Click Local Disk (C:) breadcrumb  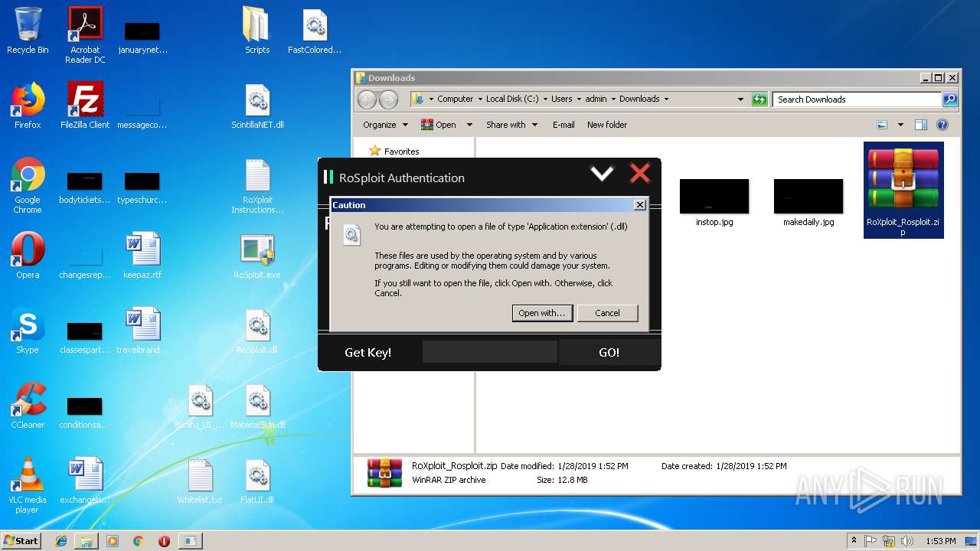click(x=512, y=99)
